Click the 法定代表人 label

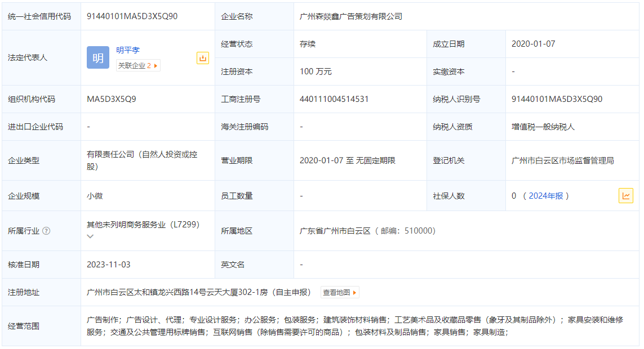pos(28,57)
